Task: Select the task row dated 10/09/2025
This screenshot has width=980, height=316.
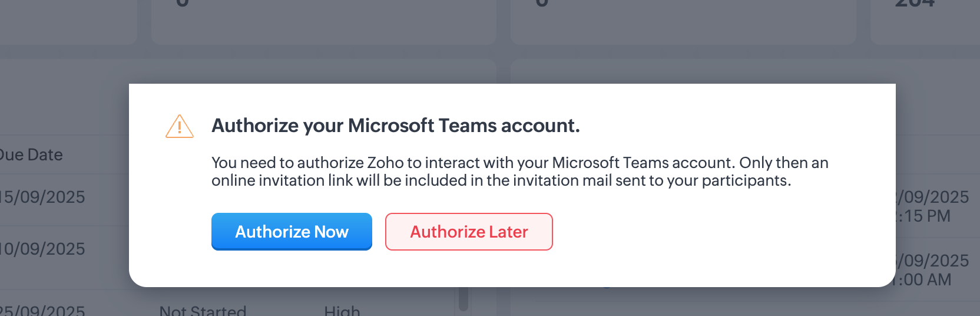Action: (x=44, y=249)
